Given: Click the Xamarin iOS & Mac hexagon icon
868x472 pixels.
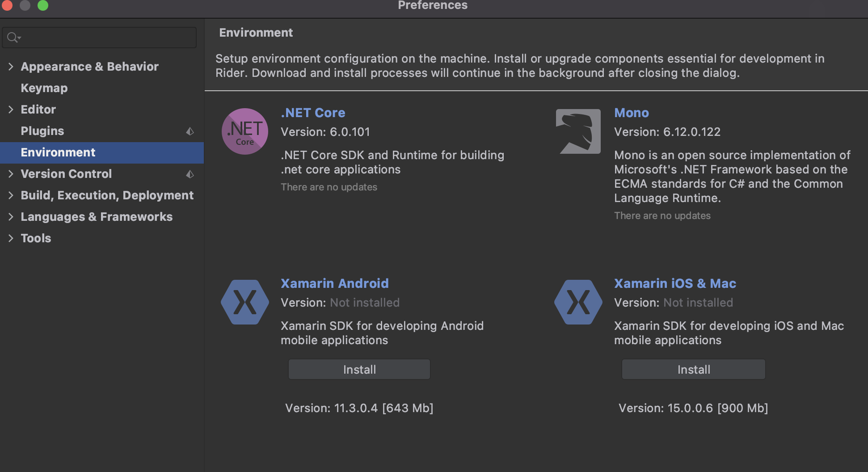Looking at the screenshot, I should tap(578, 302).
